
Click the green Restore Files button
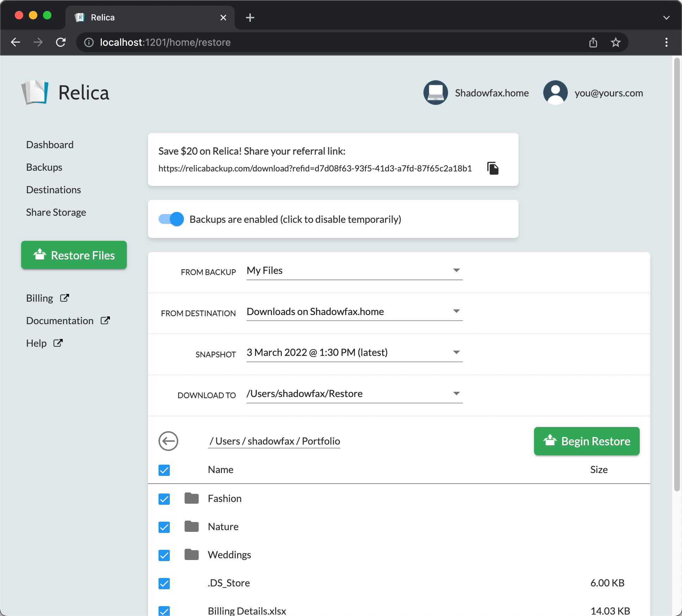coord(74,255)
